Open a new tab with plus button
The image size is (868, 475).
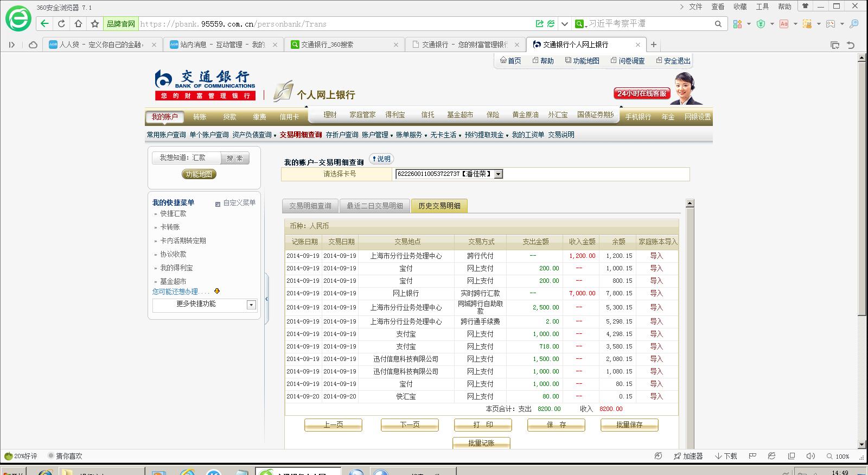pos(654,45)
